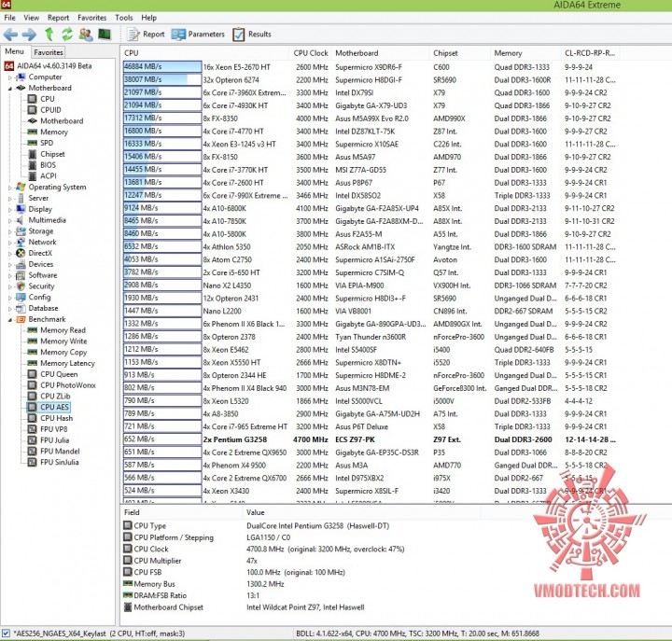Select the 38007 MB/s result bar
Viewport: 672px width, 641px height.
(162, 79)
